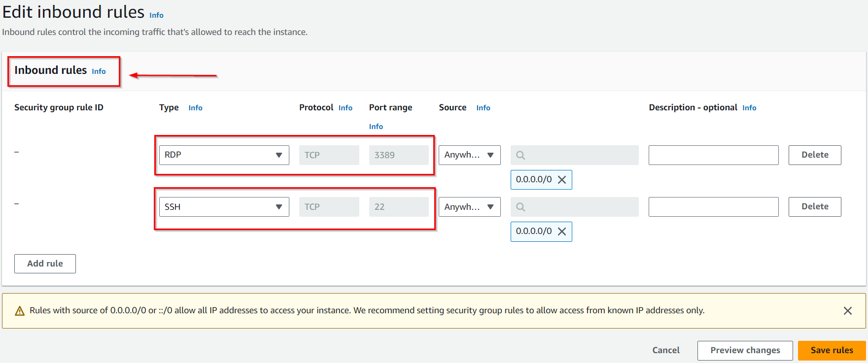Click the warning triangle icon in banner

pyautogui.click(x=20, y=311)
